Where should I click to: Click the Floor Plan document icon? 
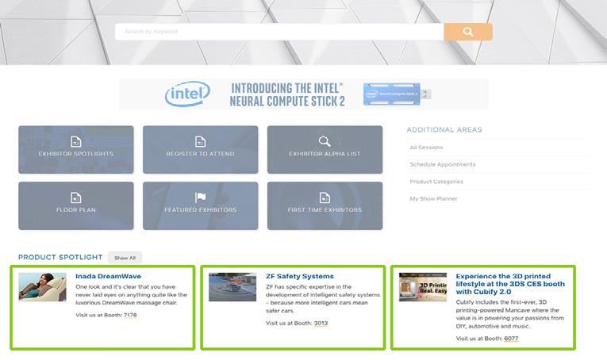coord(76,197)
